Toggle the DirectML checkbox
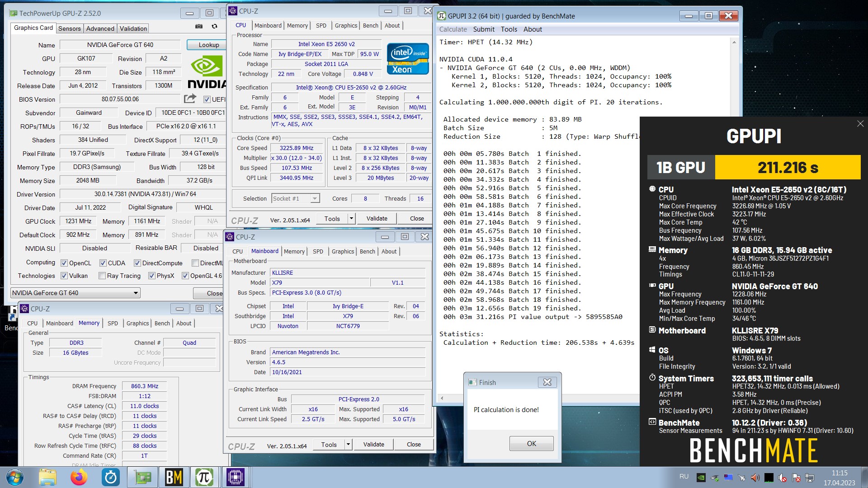The height and width of the screenshot is (488, 868). tap(195, 263)
